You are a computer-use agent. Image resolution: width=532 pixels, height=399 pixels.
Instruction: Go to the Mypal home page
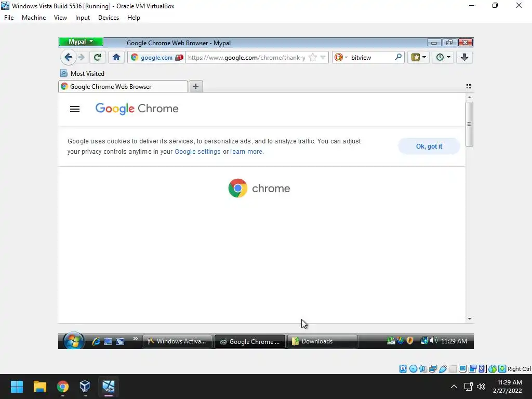tap(116, 57)
